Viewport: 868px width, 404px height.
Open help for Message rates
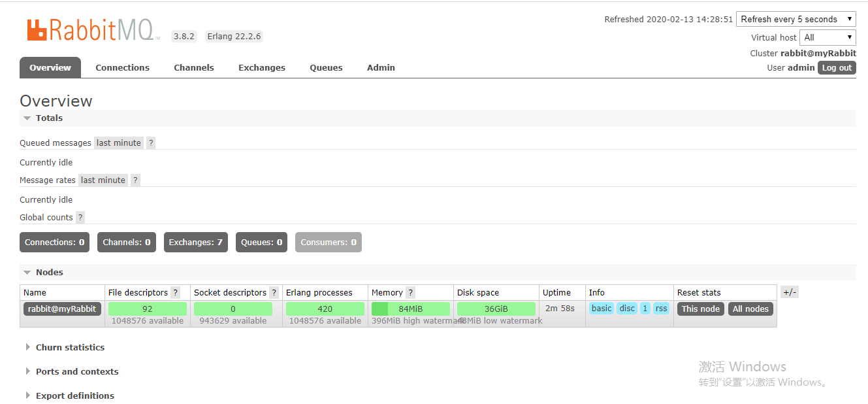coord(135,180)
